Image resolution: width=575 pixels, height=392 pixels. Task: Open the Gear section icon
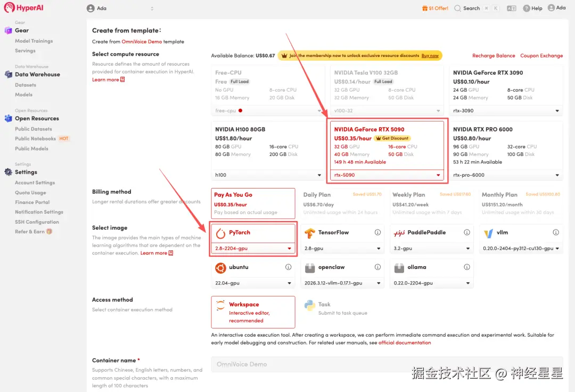pyautogui.click(x=8, y=30)
